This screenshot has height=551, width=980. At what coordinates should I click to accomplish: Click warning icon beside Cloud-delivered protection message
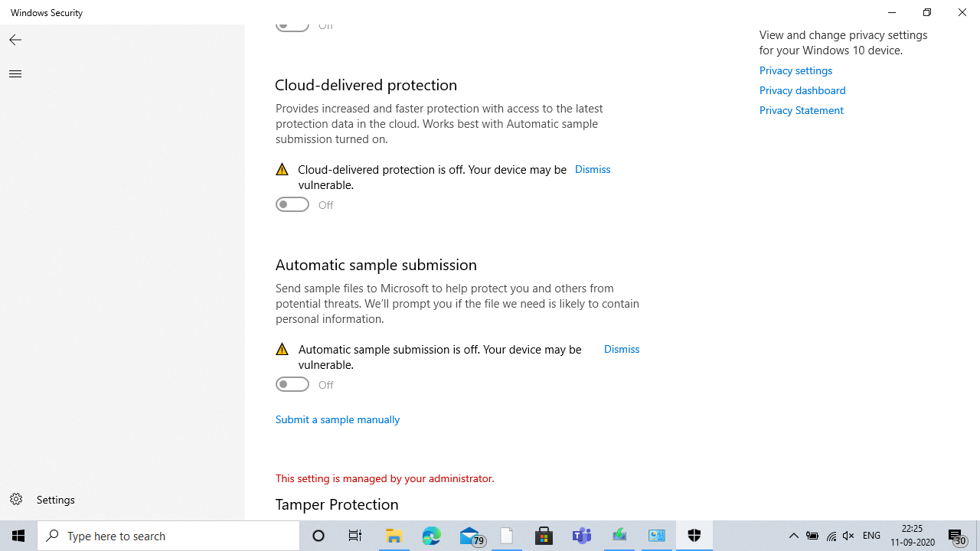[x=282, y=169]
